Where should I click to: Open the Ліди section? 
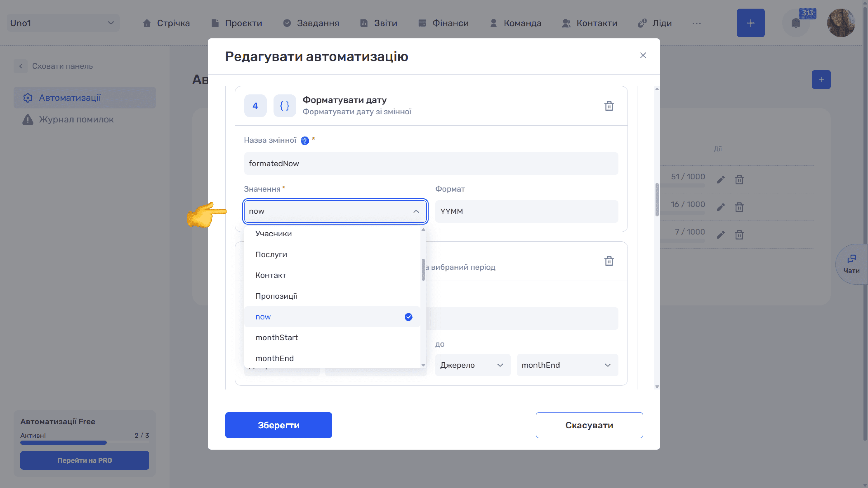[x=654, y=23]
